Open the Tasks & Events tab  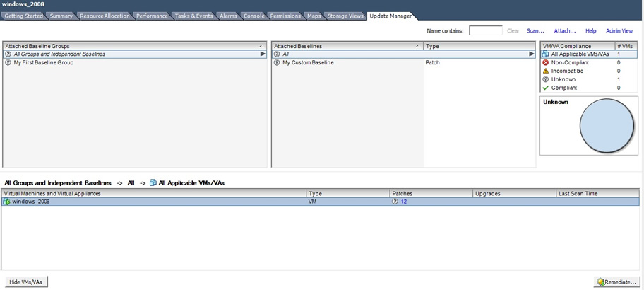(x=193, y=16)
